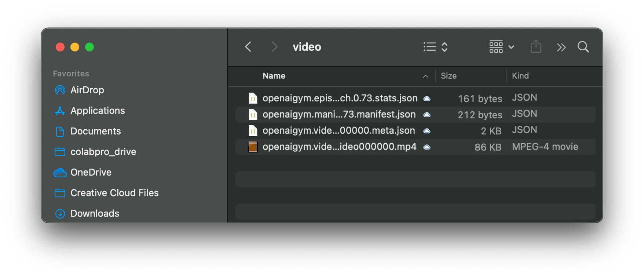This screenshot has height=277, width=644.
Task: Click the cloud status icon for stats.json
Action: click(427, 98)
